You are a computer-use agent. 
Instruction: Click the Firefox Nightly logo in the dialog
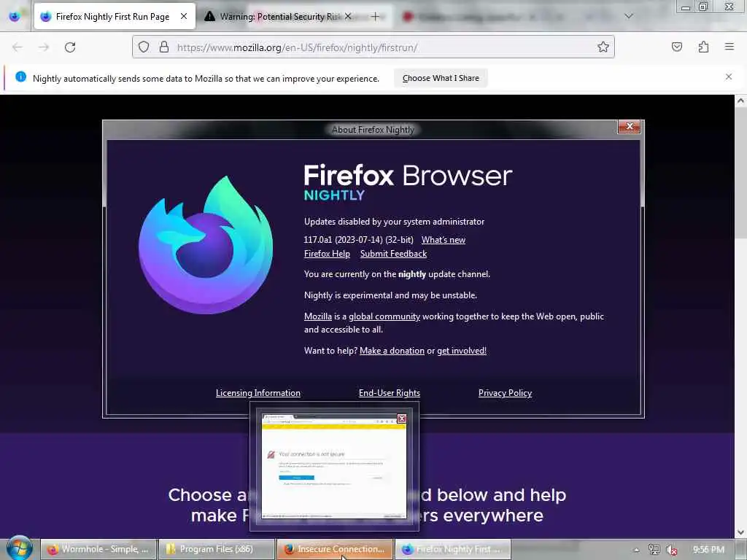point(206,245)
